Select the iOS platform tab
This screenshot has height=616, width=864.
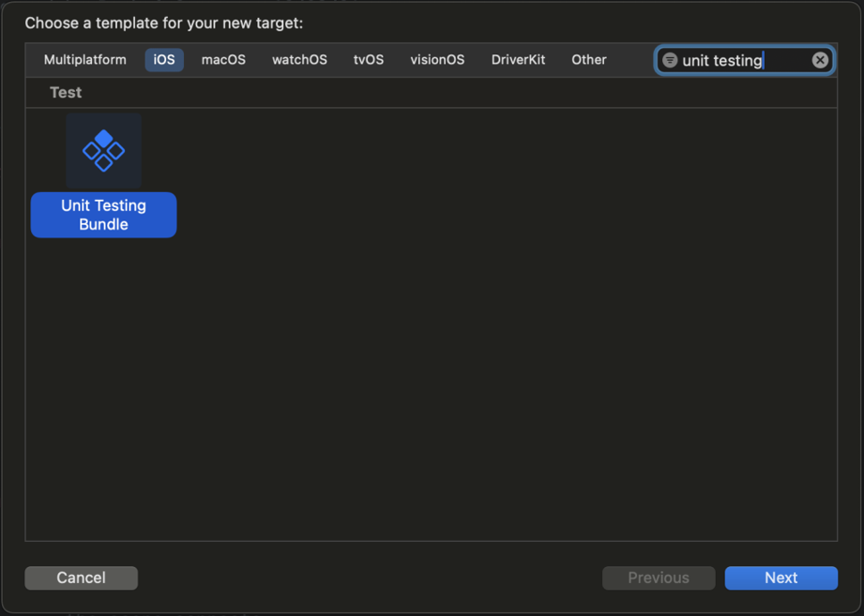point(164,59)
